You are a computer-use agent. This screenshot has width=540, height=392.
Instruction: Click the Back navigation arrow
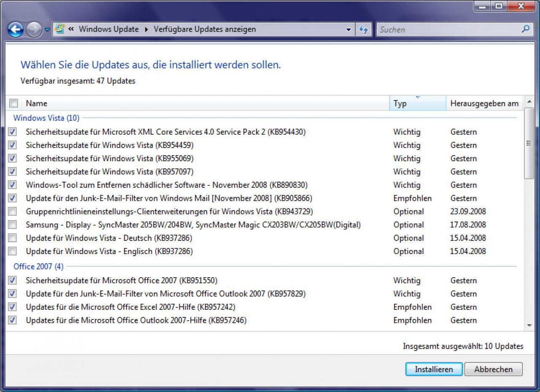pos(16,30)
